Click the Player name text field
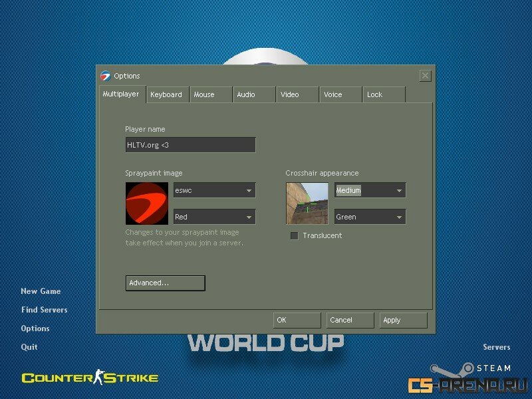 point(190,144)
